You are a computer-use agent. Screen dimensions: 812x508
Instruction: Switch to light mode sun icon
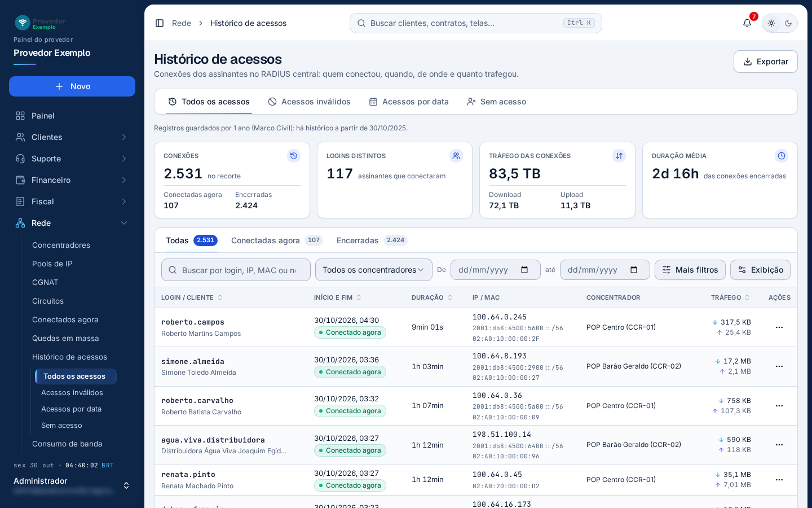click(771, 23)
